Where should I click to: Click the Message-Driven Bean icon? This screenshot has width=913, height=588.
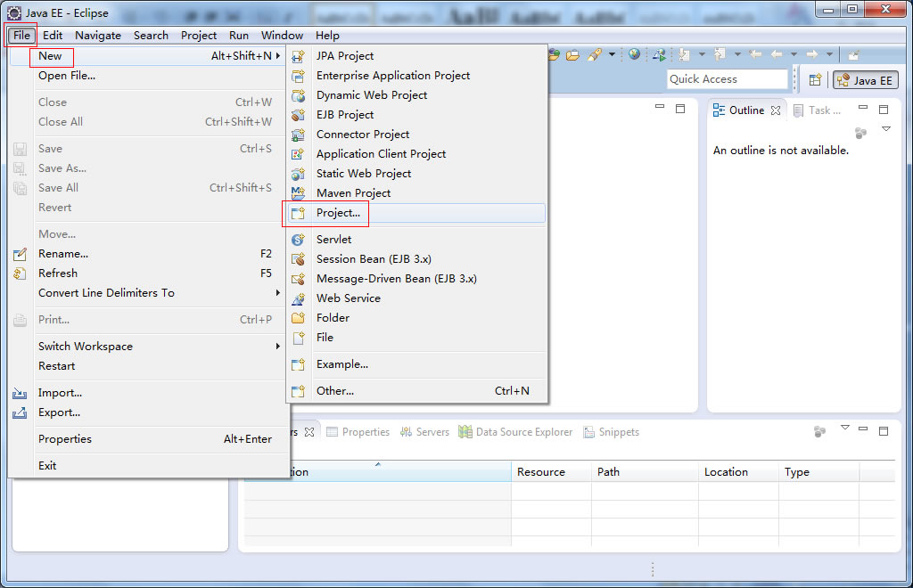click(298, 279)
